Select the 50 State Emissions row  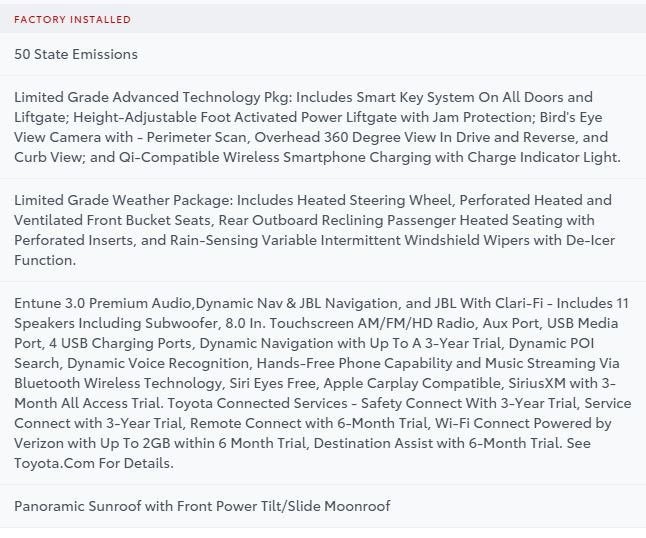click(323, 54)
